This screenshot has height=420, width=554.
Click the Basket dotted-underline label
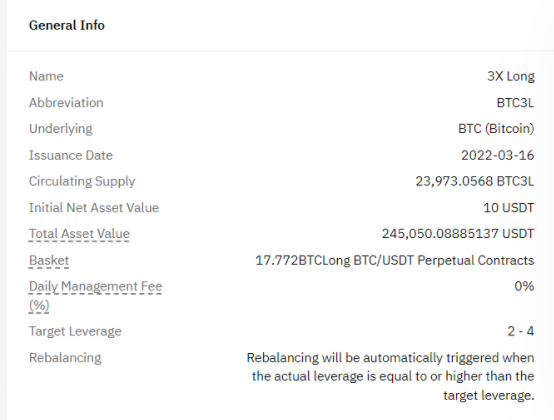click(x=49, y=260)
